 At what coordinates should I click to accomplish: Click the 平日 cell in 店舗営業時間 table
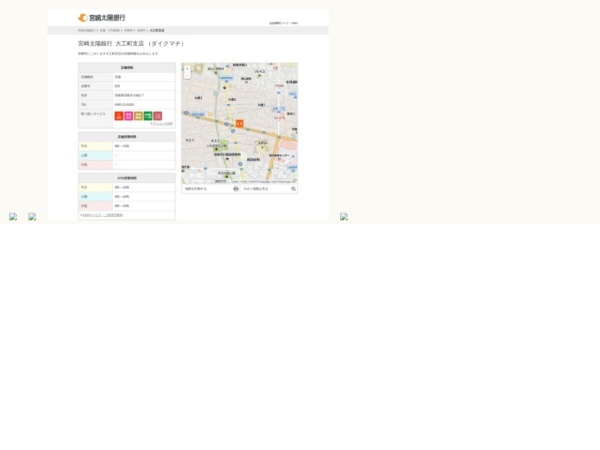click(x=95, y=146)
